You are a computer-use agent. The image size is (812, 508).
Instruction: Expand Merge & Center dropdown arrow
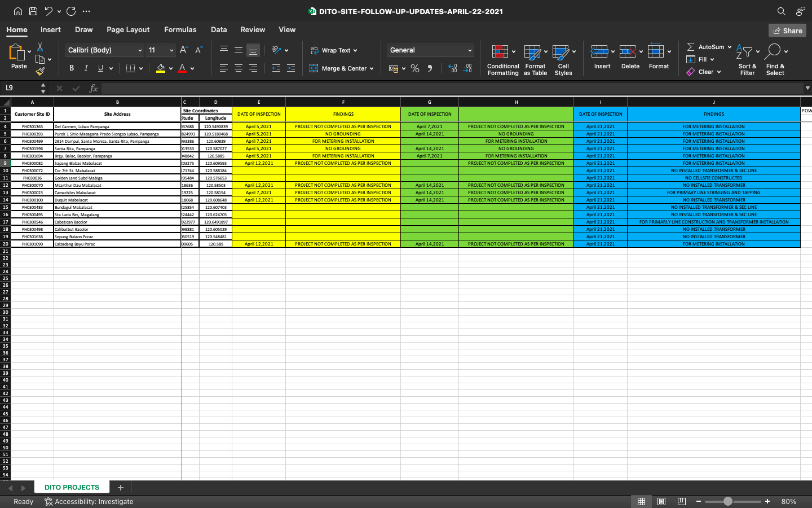pos(372,68)
